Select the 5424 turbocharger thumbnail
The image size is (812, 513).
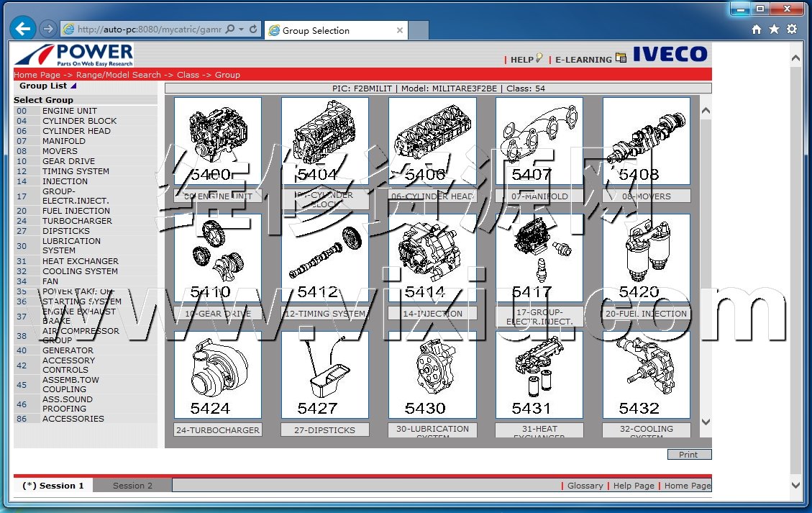[217, 374]
